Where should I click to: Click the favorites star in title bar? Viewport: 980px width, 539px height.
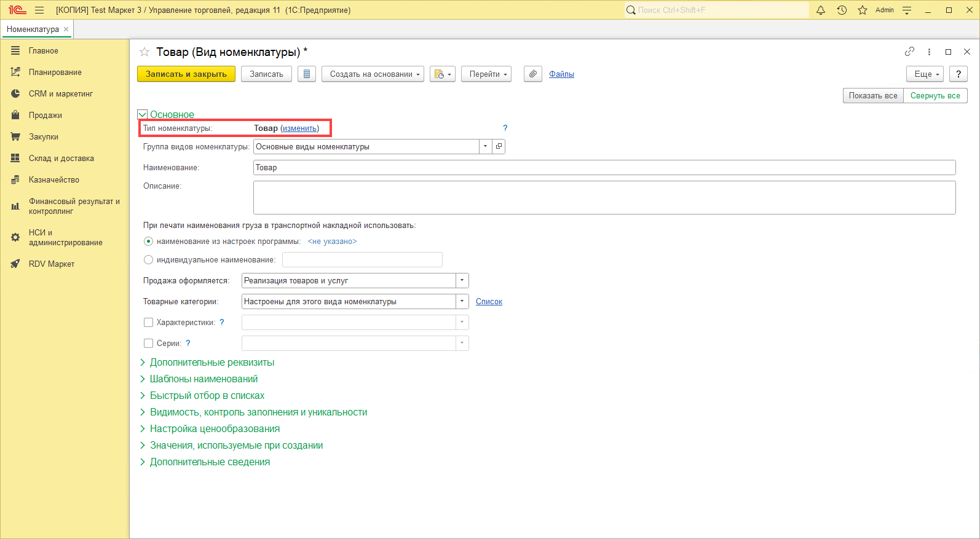[863, 10]
